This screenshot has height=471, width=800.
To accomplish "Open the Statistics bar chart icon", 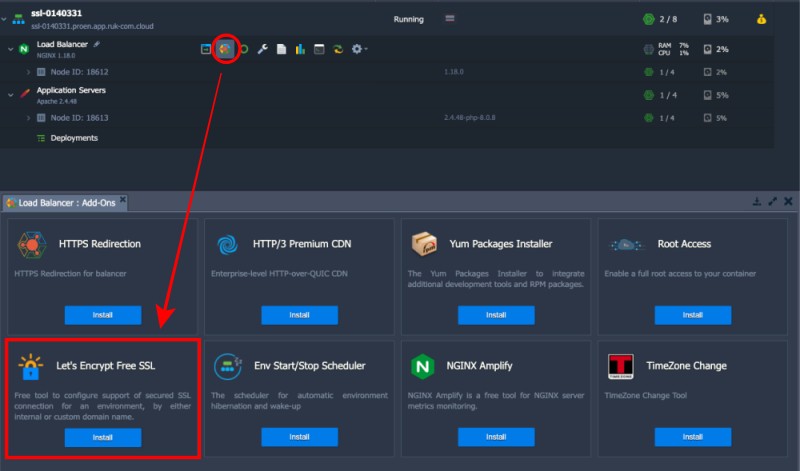I will coord(300,49).
